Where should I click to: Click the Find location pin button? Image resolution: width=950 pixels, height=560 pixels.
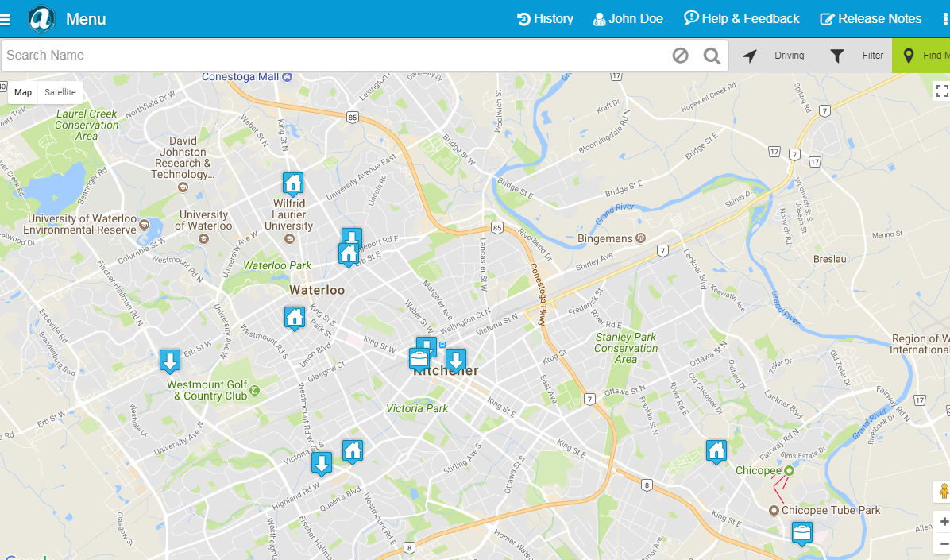pos(921,56)
